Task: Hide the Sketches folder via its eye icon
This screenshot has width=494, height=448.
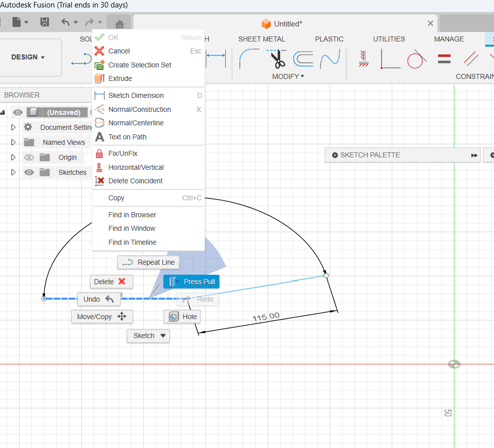Action: click(x=29, y=172)
